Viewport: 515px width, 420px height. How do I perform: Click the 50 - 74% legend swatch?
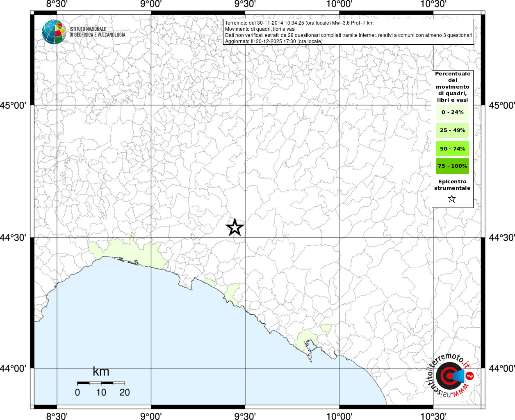(453, 148)
